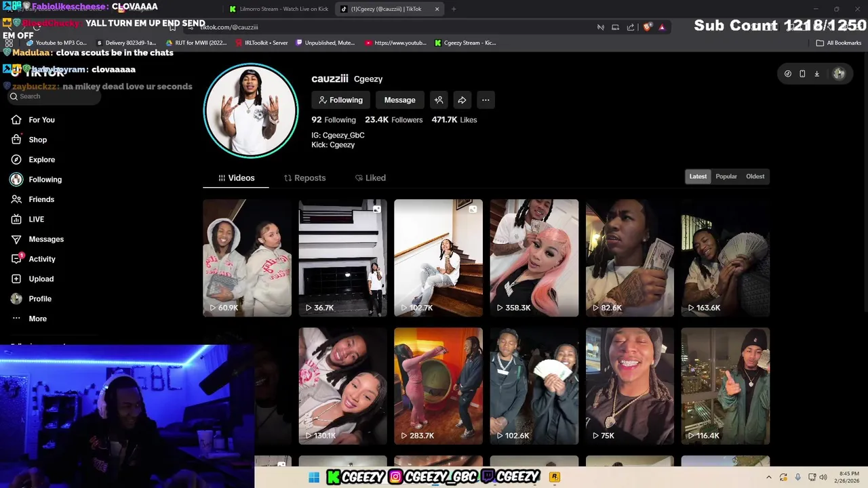This screenshot has height=488, width=868.
Task: Open the video with 60.9K views
Action: (x=247, y=258)
